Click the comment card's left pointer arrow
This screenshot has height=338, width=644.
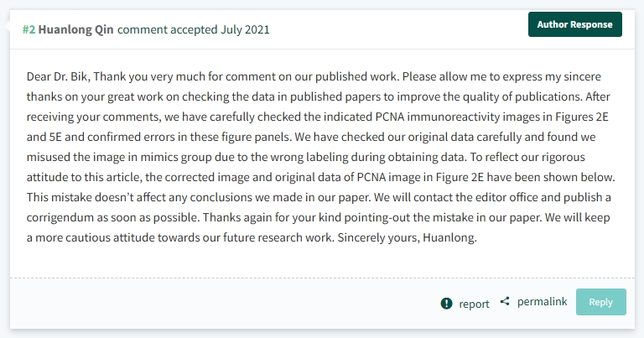pos(7,26)
